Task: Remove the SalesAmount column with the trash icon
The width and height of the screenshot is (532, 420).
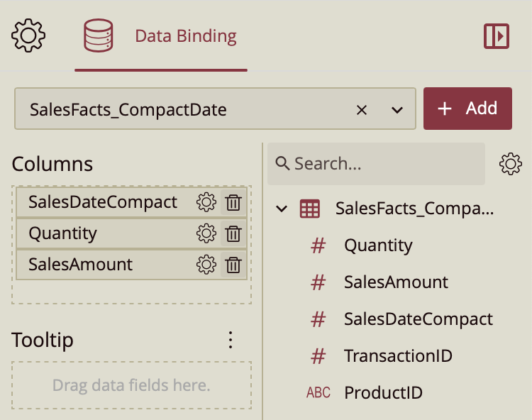Action: 233,265
